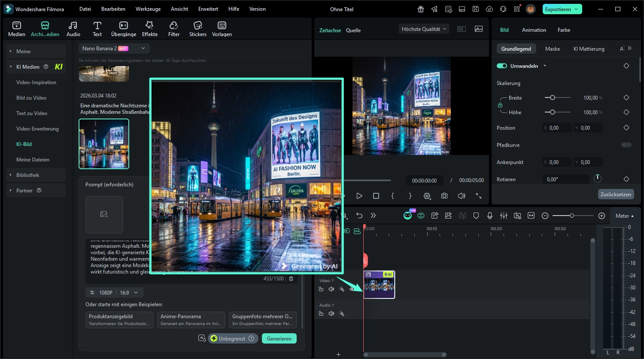Adjust the Breite scaling slider
Image resolution: width=644 pixels, height=359 pixels.
click(x=553, y=97)
